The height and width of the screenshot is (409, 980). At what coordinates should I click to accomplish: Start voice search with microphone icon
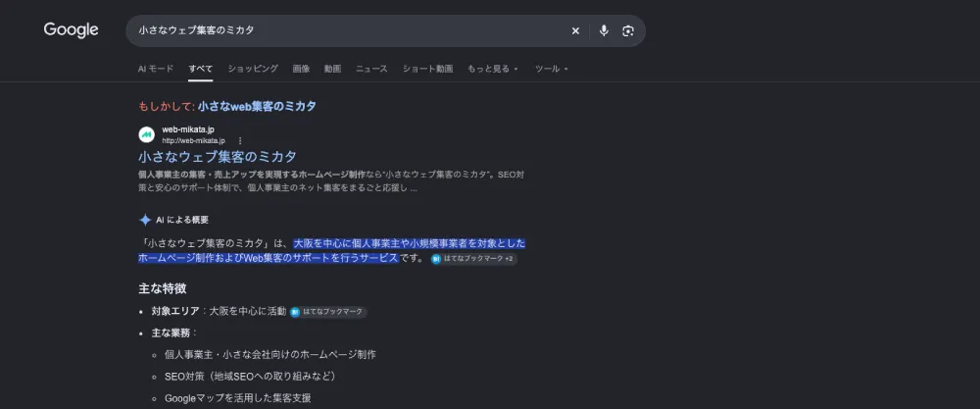point(604,30)
